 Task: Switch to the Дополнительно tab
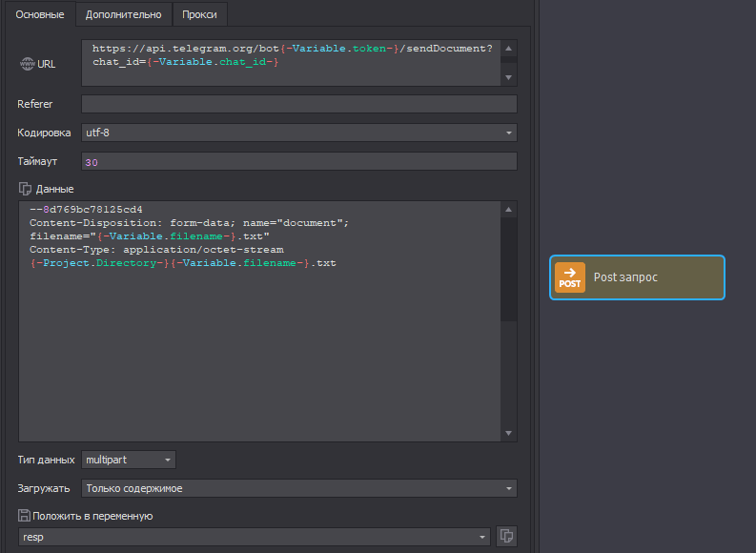(124, 15)
